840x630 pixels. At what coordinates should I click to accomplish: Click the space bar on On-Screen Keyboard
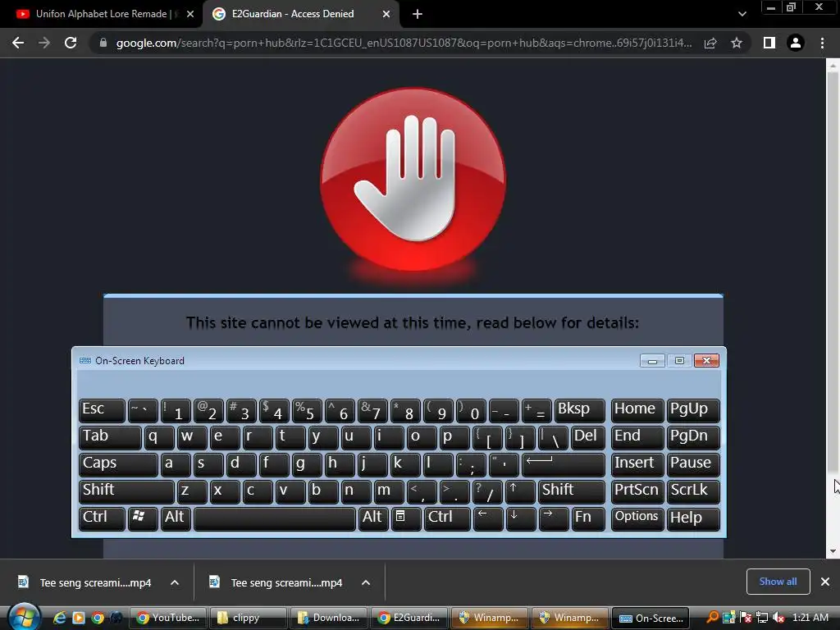[274, 518]
